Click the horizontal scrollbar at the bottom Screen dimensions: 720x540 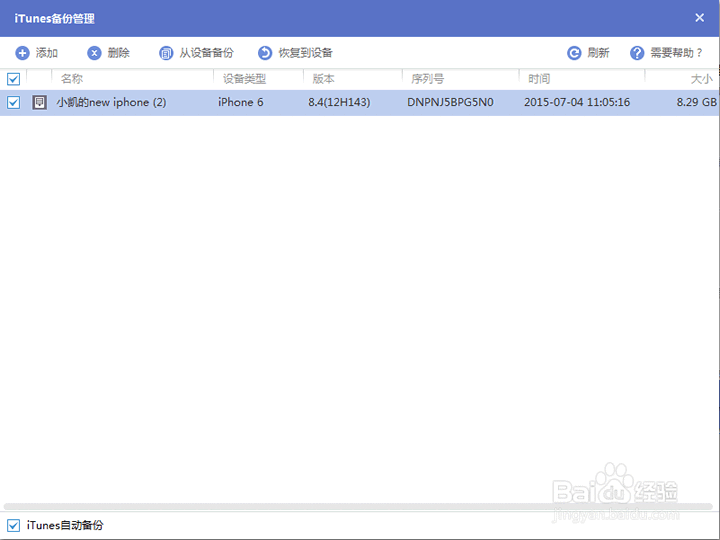click(x=358, y=506)
